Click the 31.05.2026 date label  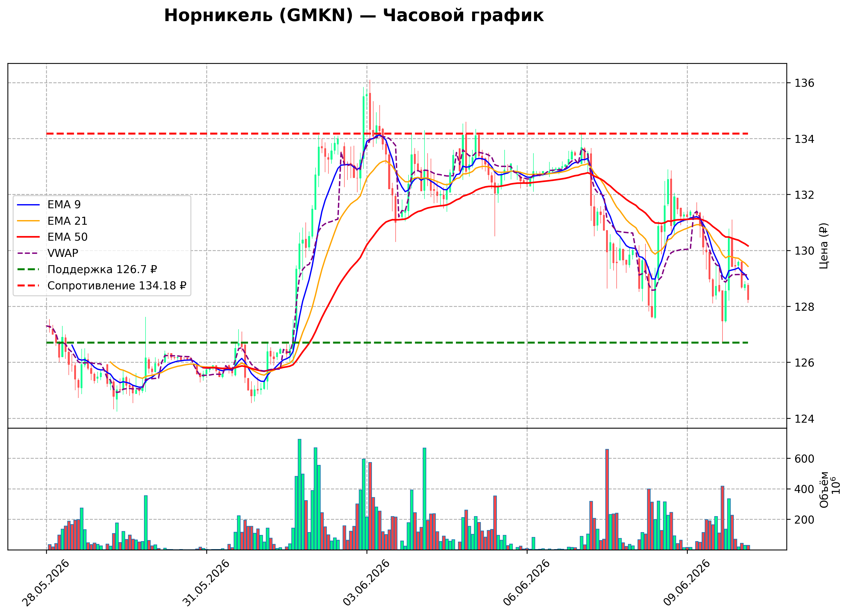coord(206,583)
